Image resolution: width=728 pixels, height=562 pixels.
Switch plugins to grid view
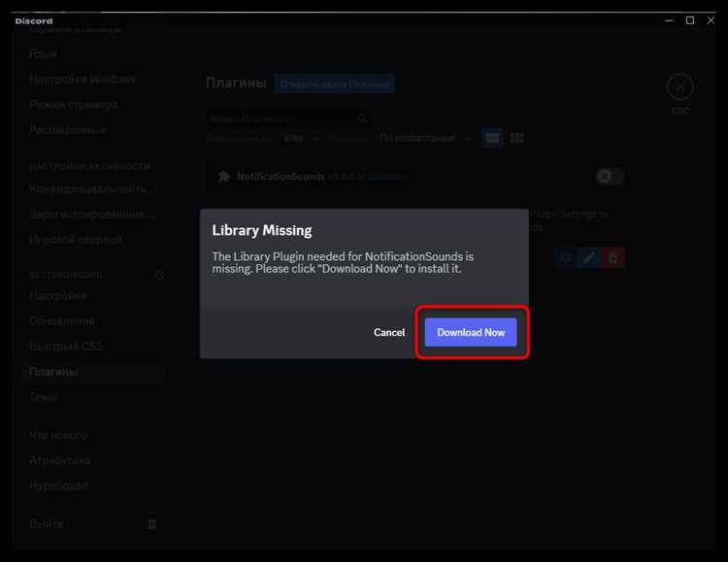point(516,138)
